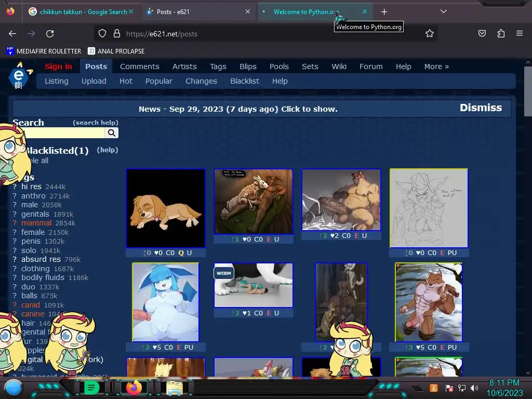Open the tracking protection shield panel
This screenshot has height=399, width=532.
tap(102, 34)
